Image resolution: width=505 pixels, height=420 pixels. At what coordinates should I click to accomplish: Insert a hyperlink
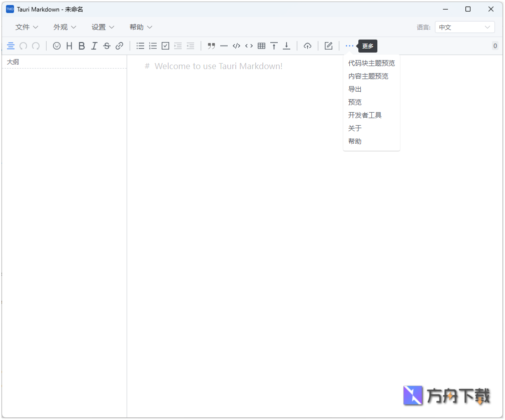[119, 46]
